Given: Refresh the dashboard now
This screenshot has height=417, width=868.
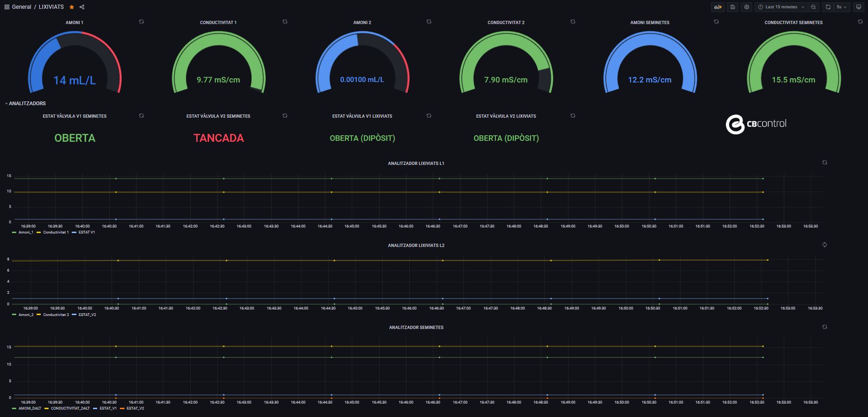Looking at the screenshot, I should pyautogui.click(x=828, y=7).
